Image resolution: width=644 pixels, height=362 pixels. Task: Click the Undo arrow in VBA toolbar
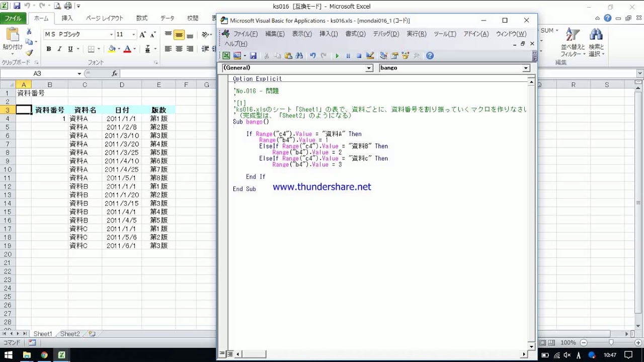313,56
